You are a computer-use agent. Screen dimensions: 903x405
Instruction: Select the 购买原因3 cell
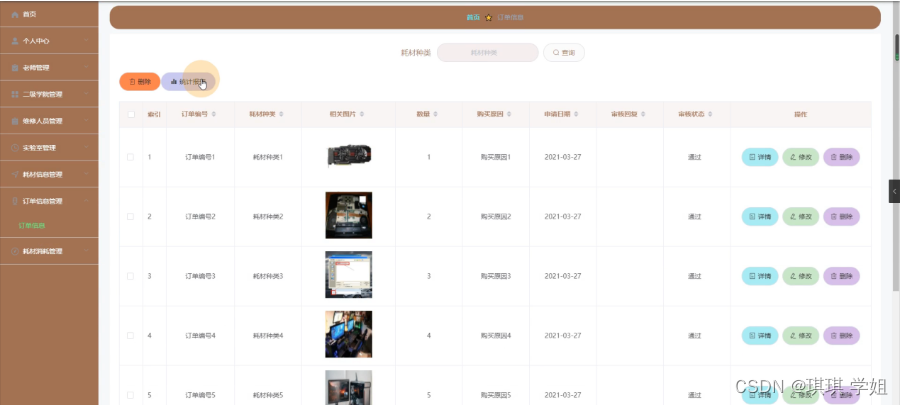(x=496, y=276)
